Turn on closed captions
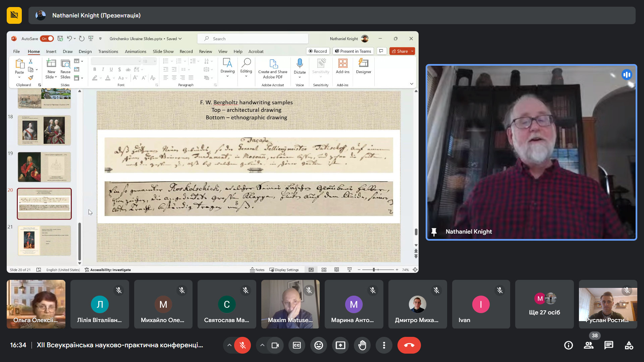This screenshot has width=644, height=362. pyautogui.click(x=297, y=345)
